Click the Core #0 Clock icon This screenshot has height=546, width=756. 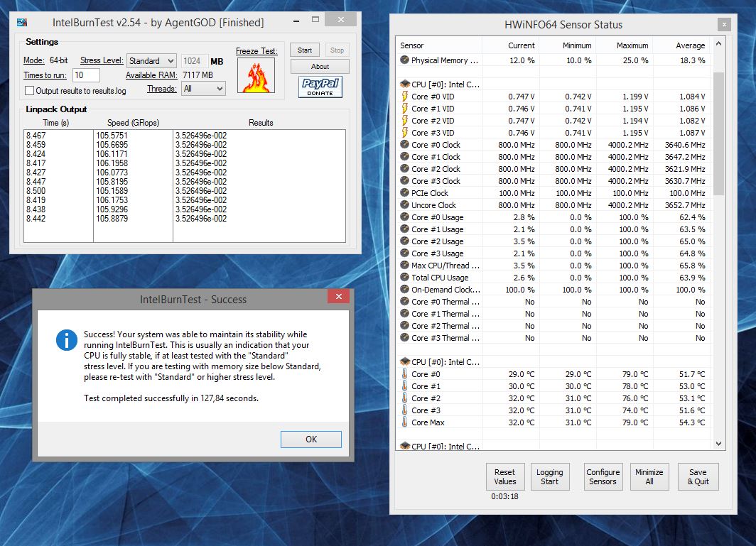click(404, 145)
